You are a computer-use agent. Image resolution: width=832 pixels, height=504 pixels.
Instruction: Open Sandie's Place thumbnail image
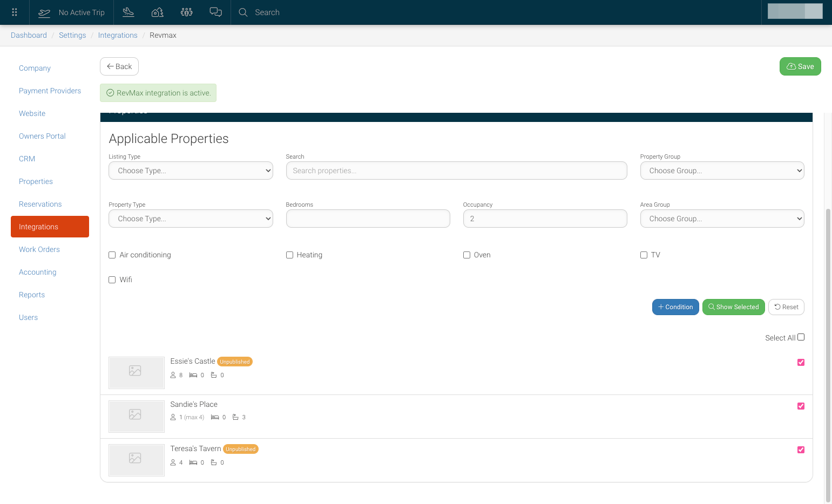(137, 416)
